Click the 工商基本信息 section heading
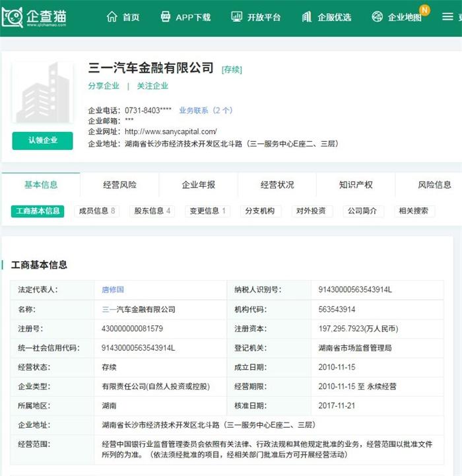 (39, 265)
